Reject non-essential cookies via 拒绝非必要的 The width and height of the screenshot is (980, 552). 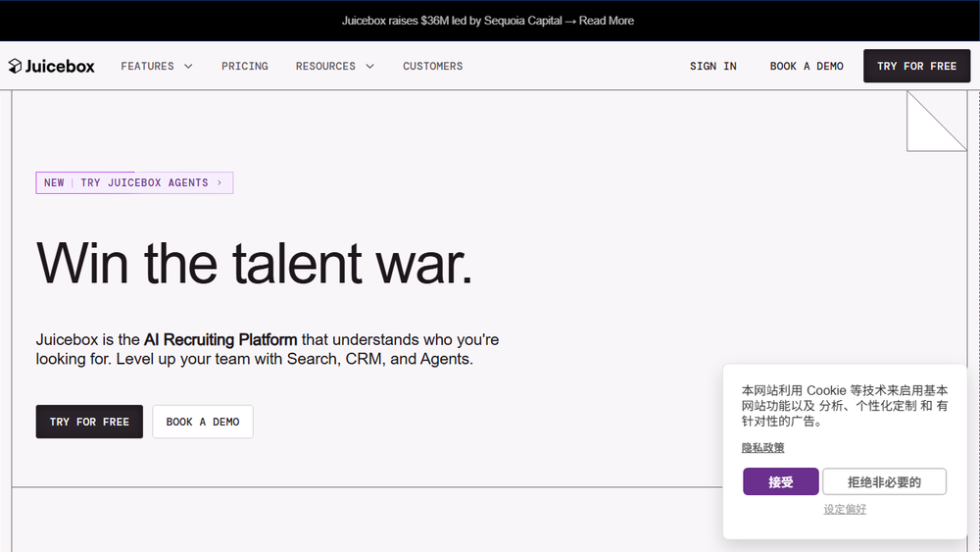pos(884,481)
